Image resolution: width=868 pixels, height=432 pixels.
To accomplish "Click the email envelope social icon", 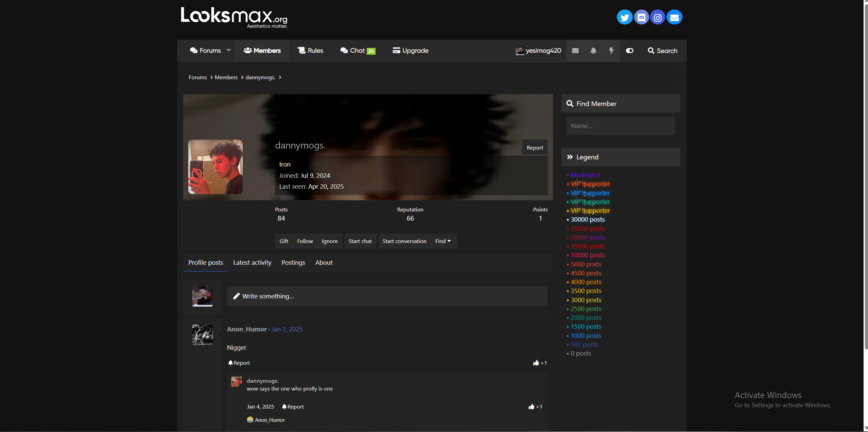I will click(674, 17).
